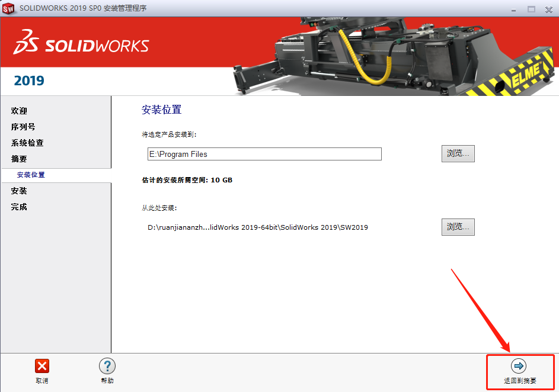The height and width of the screenshot is (392, 559).
Task: Click the 2019 version label
Action: 28,81
